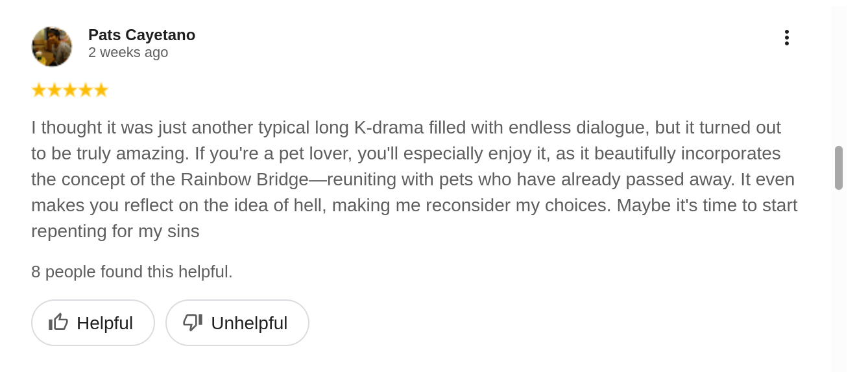Click the last line "repenting for my sins"
This screenshot has height=372, width=868.
[115, 231]
